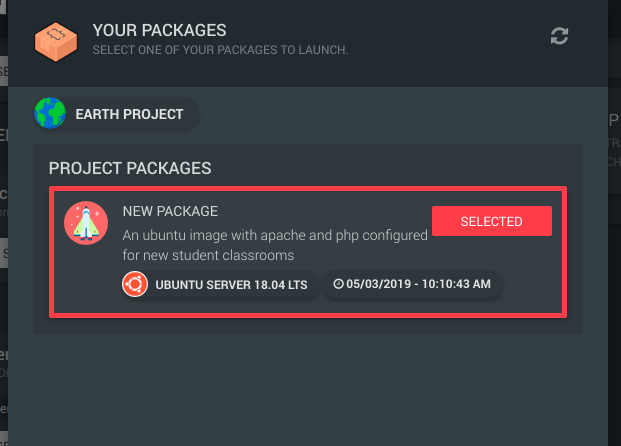This screenshot has height=446, width=621.
Task: Click the orange package box icon
Action: click(56, 42)
